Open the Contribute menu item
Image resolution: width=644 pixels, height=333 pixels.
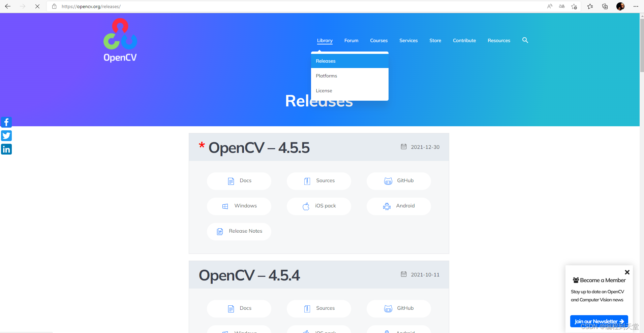click(x=464, y=40)
